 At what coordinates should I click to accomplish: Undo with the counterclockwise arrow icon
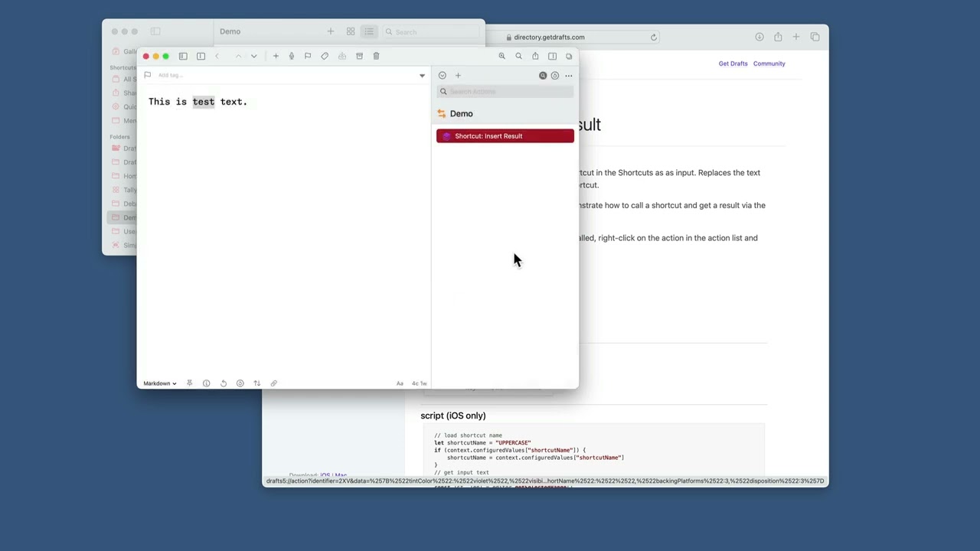224,383
